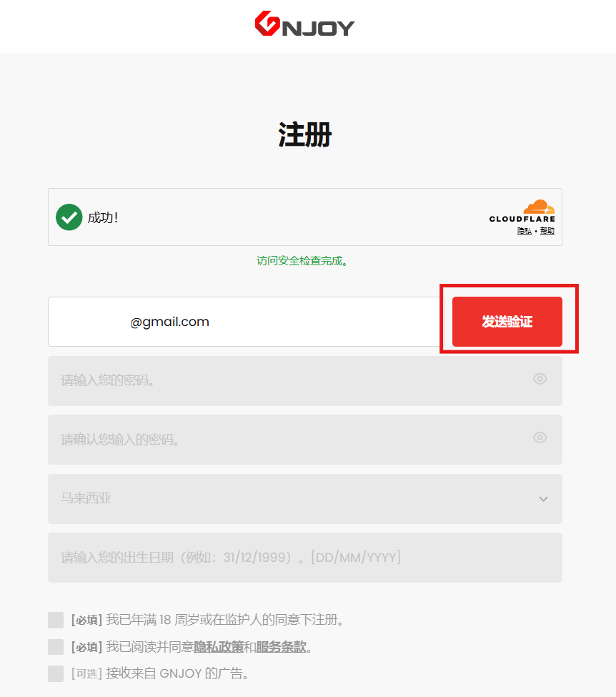Open the 马来西亚 country dropdown

coord(305,499)
